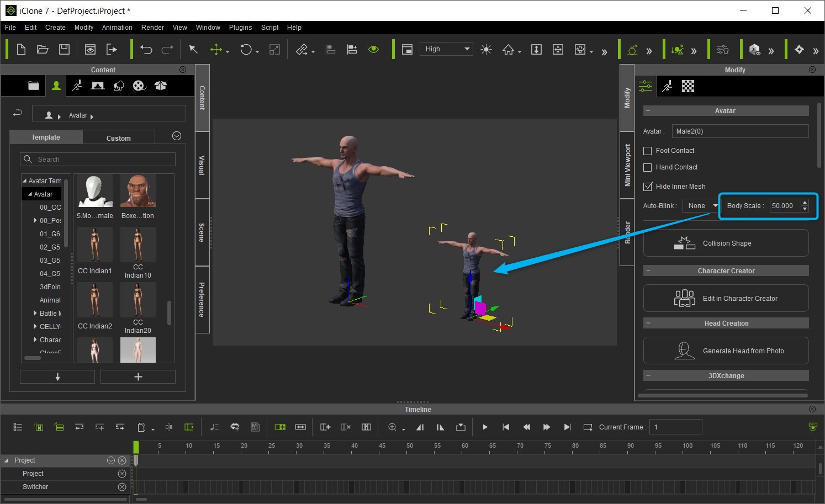825x504 pixels.
Task: Open the Animation tab in Modify panel
Action: (667, 86)
